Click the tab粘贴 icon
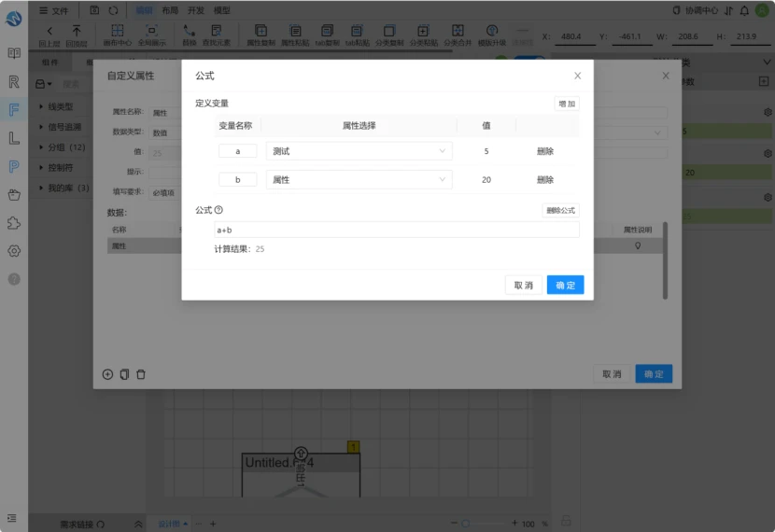This screenshot has height=532, width=775. click(357, 31)
